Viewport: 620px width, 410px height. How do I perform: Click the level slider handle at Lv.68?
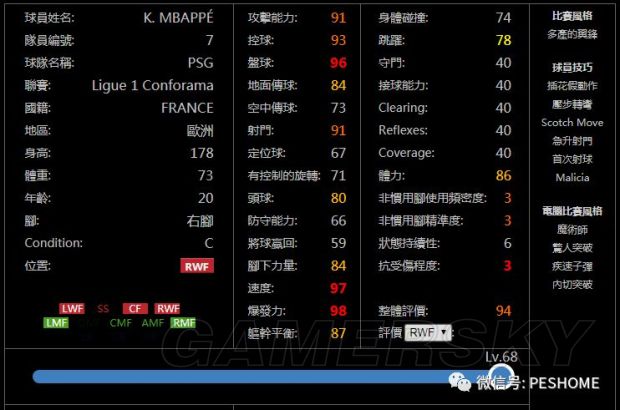(x=500, y=377)
